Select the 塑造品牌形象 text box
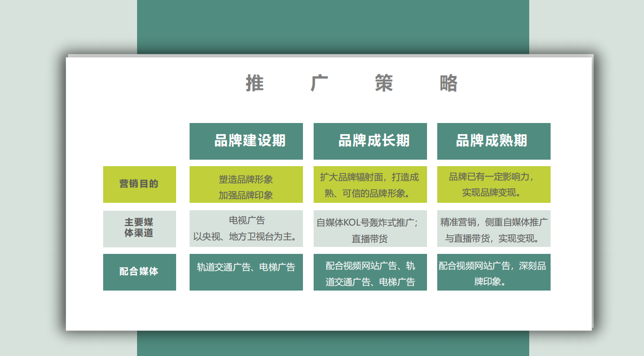Image resolution: width=644 pixels, height=356 pixels. [x=246, y=185]
